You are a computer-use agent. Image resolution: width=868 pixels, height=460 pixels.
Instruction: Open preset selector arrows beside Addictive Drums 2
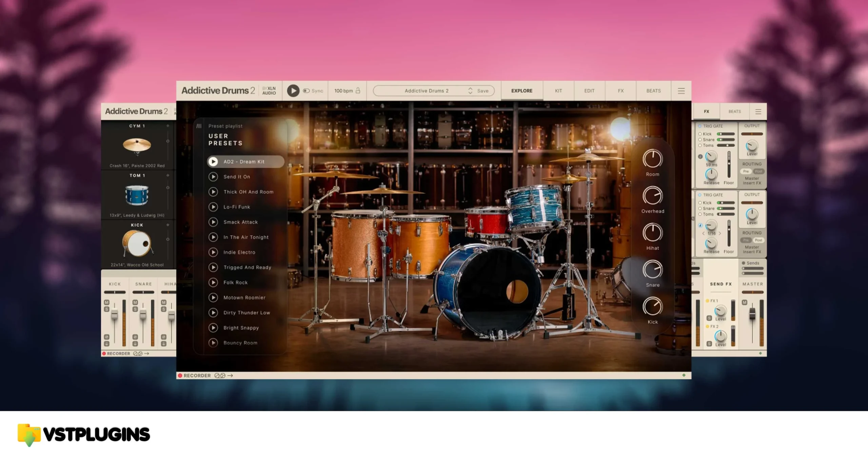[x=470, y=91]
